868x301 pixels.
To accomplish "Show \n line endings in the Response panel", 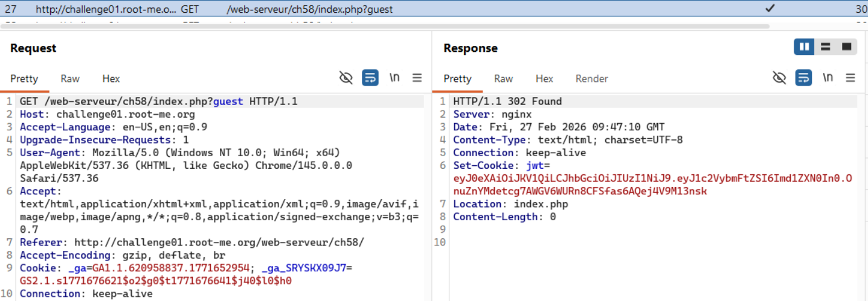I will [x=828, y=78].
